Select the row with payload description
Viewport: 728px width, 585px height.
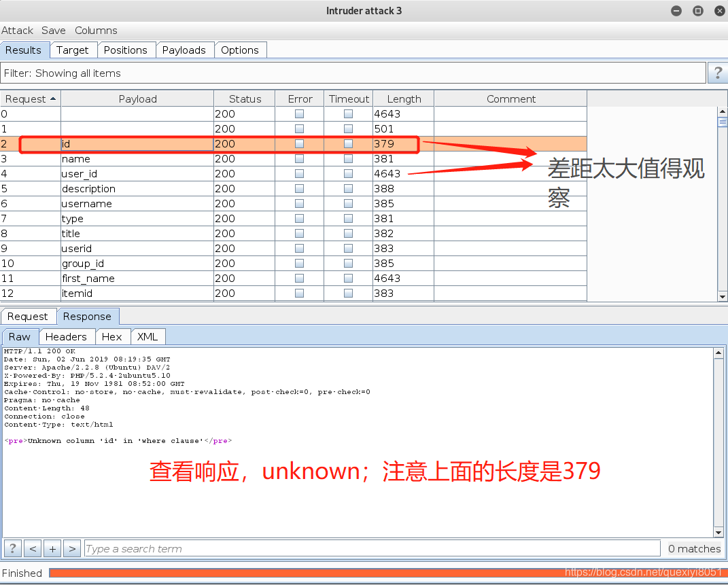pyautogui.click(x=294, y=188)
